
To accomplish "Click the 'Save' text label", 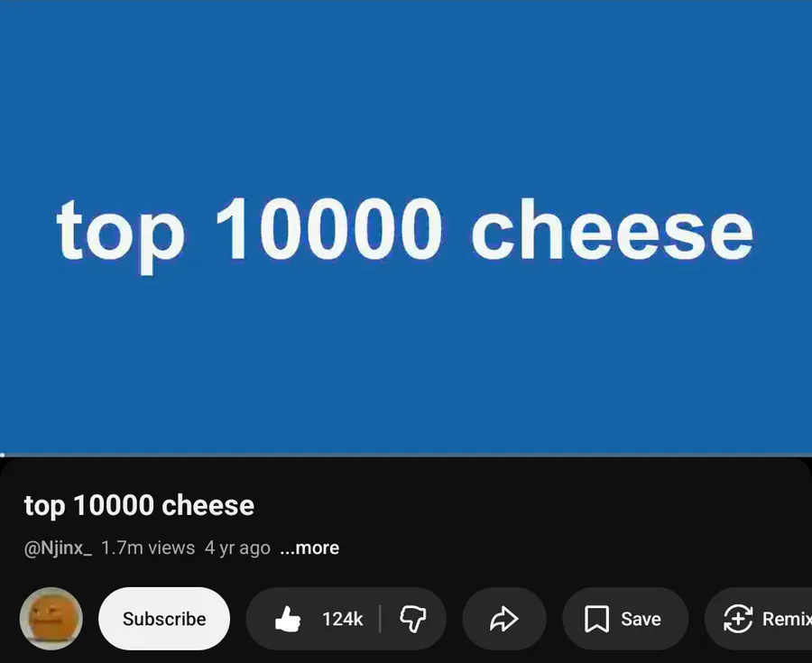I will [x=641, y=619].
